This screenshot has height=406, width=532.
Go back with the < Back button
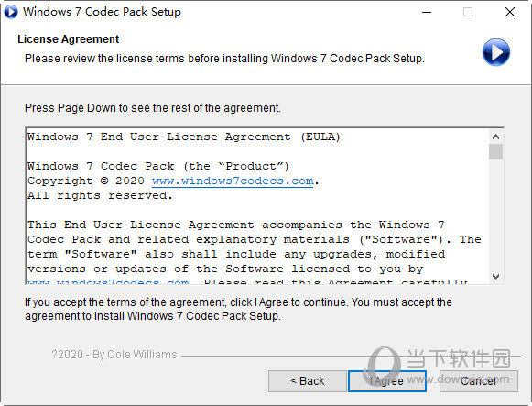pyautogui.click(x=308, y=381)
